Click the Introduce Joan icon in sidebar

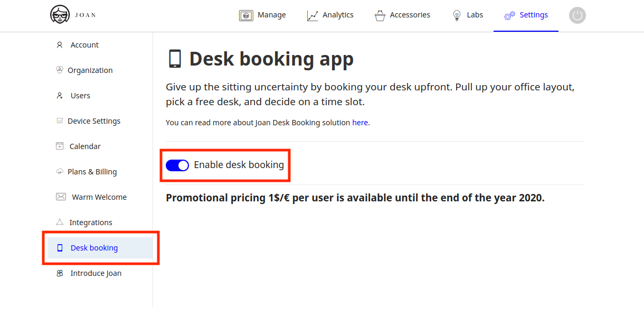[x=60, y=273]
